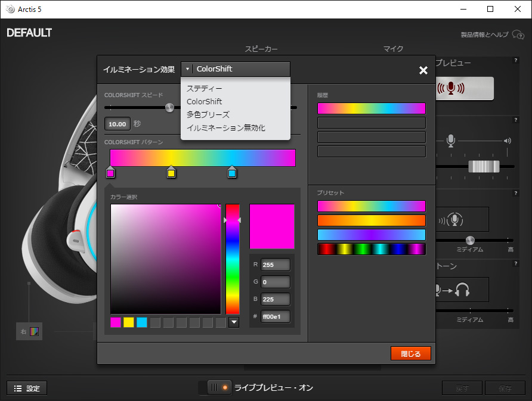The width and height of the screenshot is (532, 401).
Task: Choose ステディー from the effect list
Action: click(204, 88)
